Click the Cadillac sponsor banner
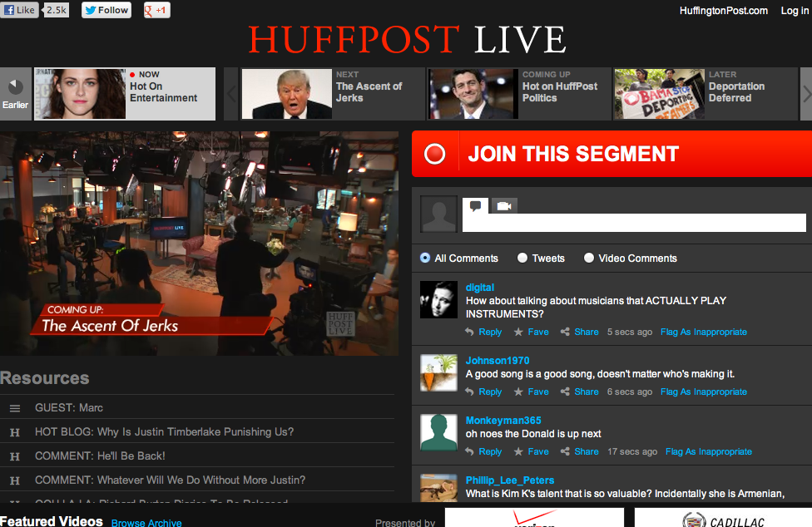 pos(723,518)
